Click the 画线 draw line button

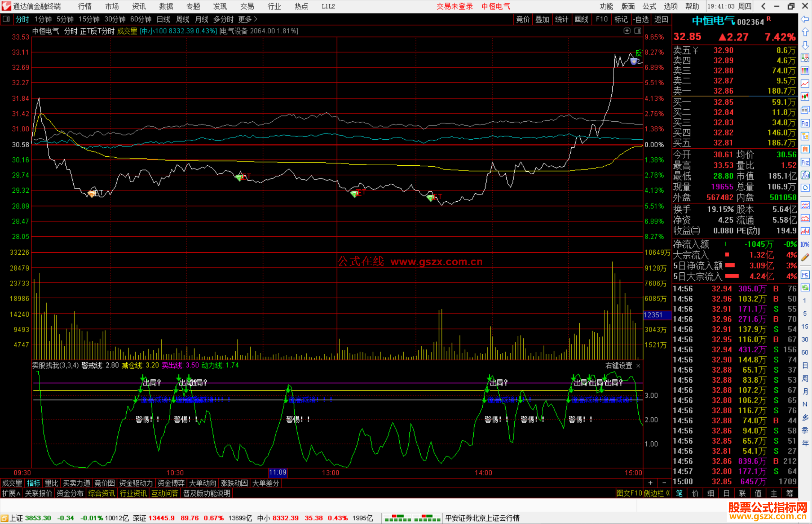(x=582, y=19)
